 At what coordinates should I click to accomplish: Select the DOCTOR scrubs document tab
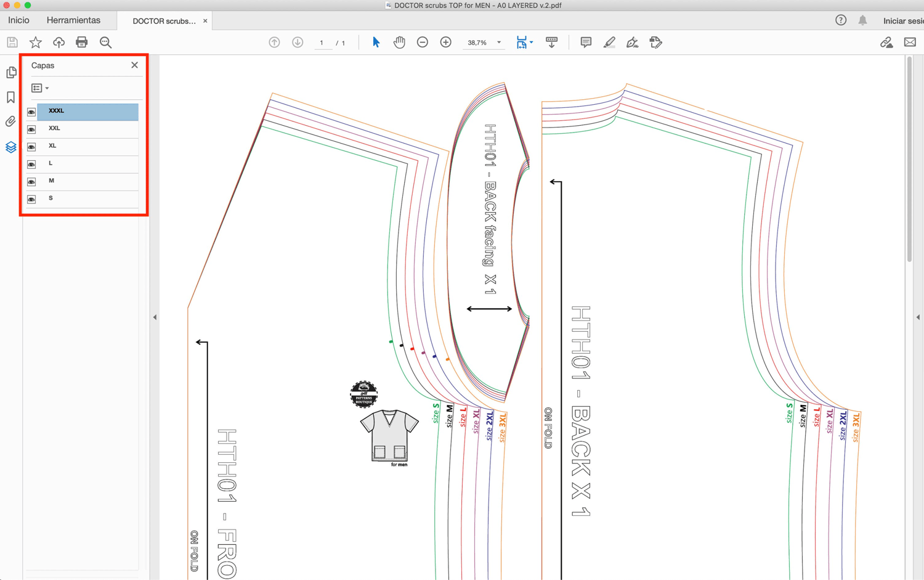pos(164,21)
